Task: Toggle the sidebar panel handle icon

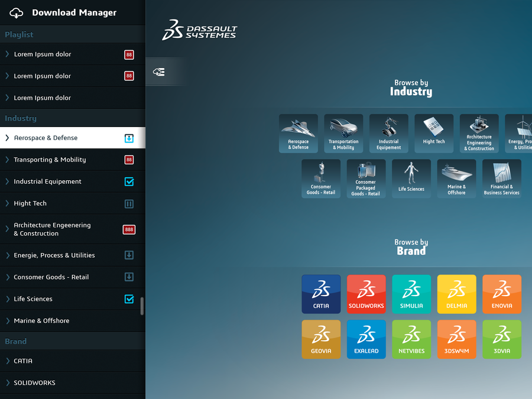Action: click(158, 72)
